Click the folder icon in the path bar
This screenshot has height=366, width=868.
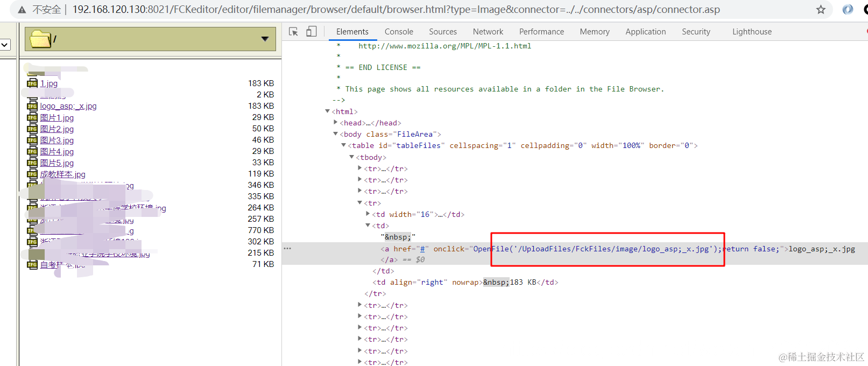coord(40,39)
